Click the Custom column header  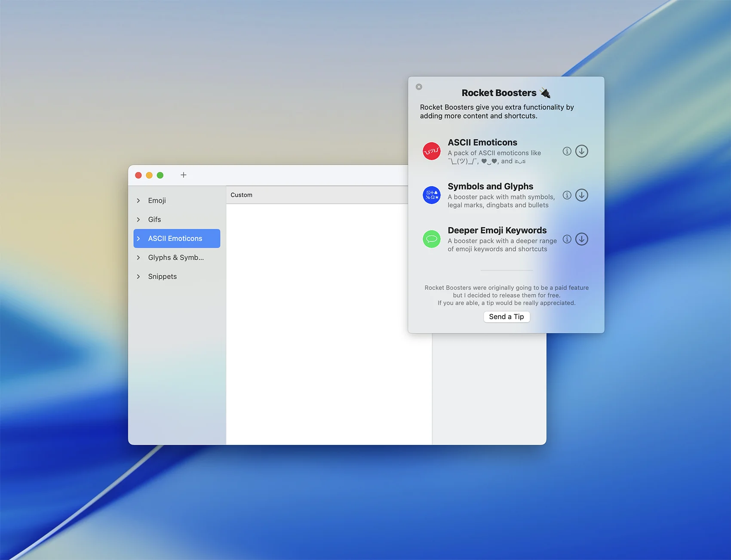coord(242,195)
